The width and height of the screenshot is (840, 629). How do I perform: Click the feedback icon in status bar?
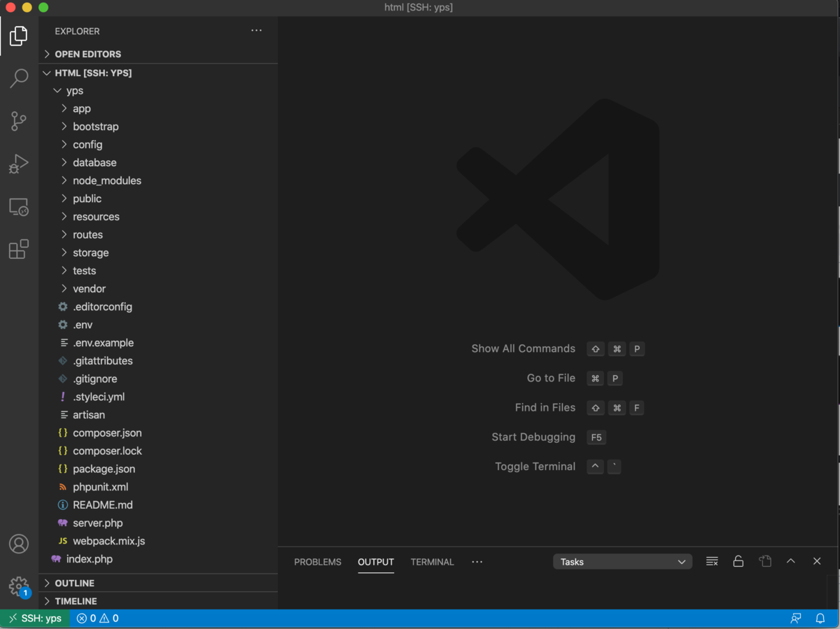(796, 619)
